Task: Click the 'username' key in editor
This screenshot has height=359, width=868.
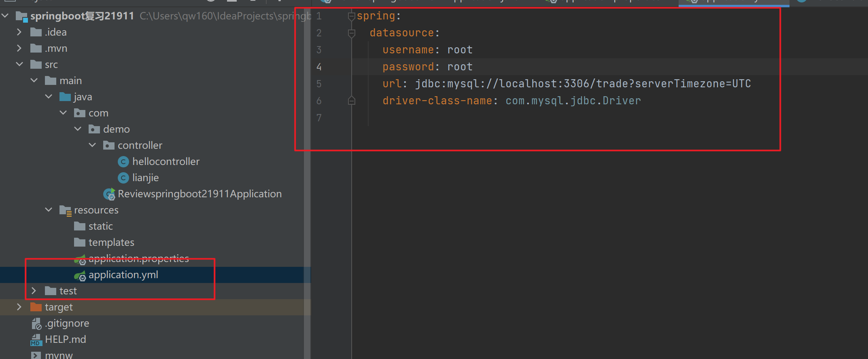Action: click(408, 50)
